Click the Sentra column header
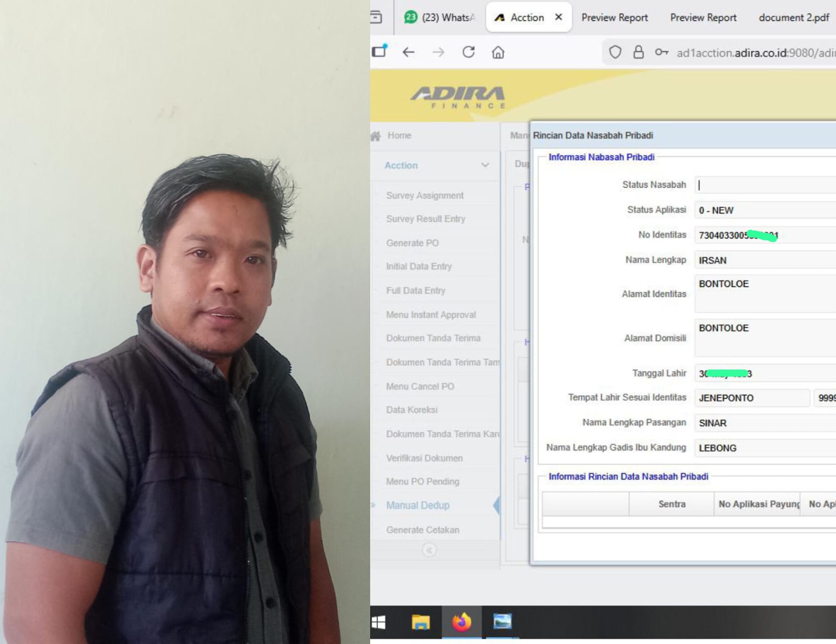The width and height of the screenshot is (836, 644). point(671,504)
